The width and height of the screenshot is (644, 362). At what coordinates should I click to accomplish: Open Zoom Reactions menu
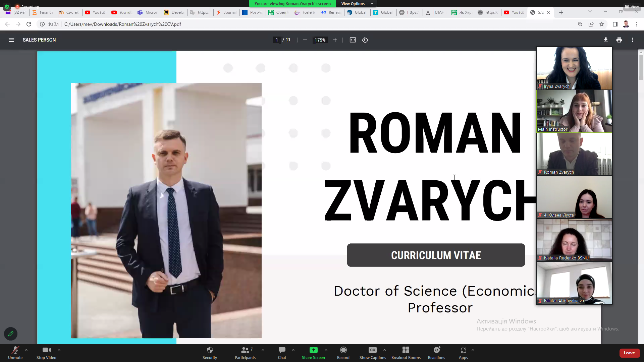[x=436, y=353]
